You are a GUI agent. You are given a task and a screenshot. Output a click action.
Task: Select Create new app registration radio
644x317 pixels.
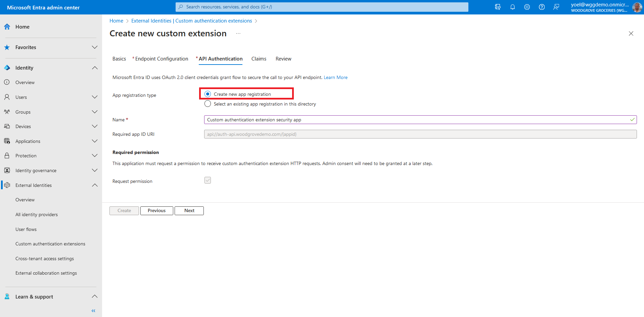[x=208, y=94]
